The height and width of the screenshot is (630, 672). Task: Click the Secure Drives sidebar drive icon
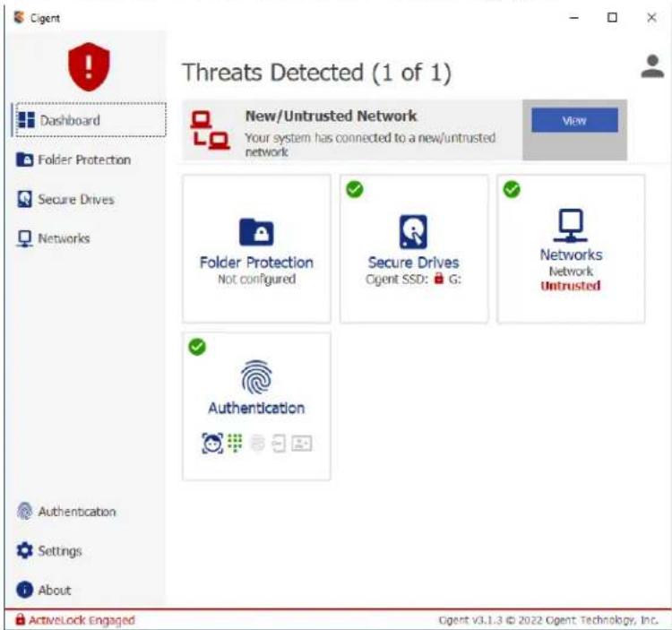(x=24, y=199)
